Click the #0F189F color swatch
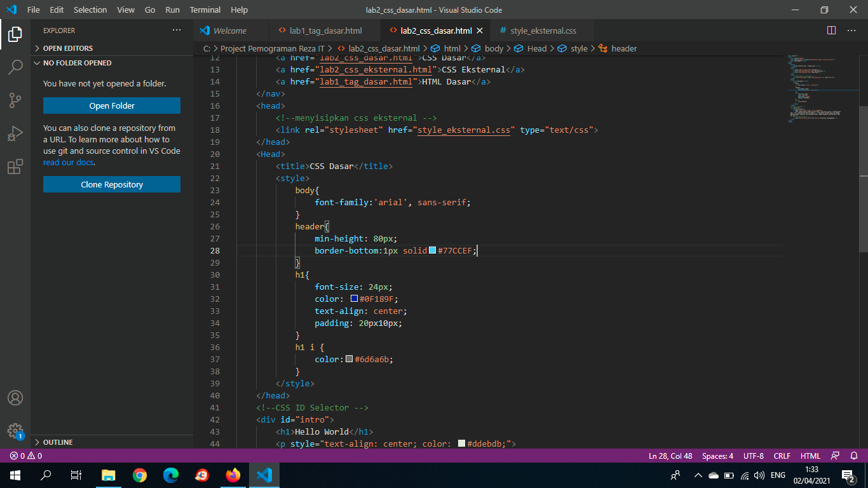The image size is (868, 488). point(354,299)
